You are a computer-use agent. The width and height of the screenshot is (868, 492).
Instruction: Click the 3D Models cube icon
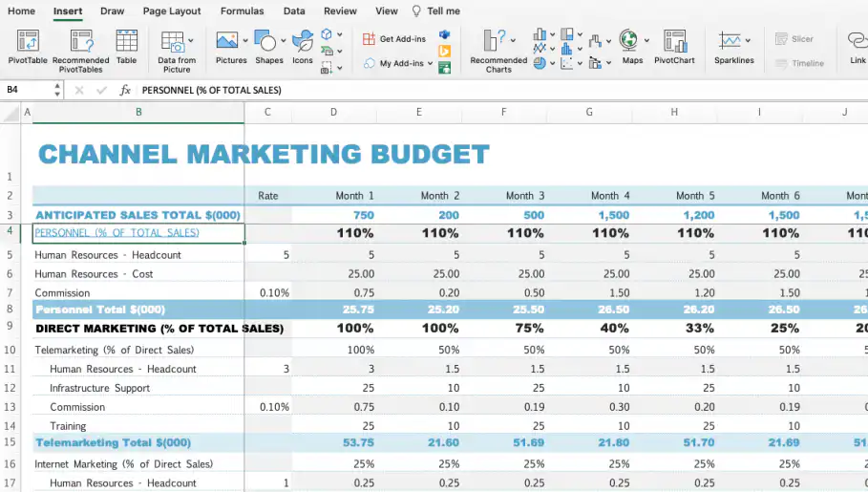pyautogui.click(x=327, y=34)
